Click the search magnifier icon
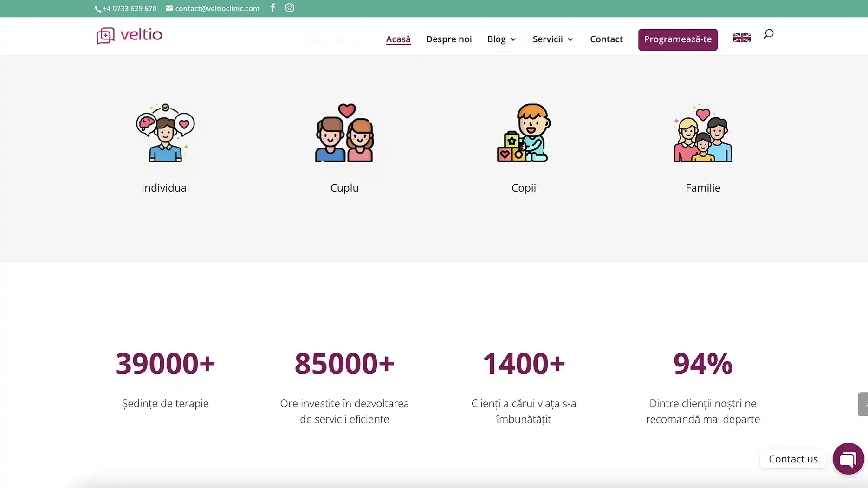The image size is (868, 488). point(768,34)
